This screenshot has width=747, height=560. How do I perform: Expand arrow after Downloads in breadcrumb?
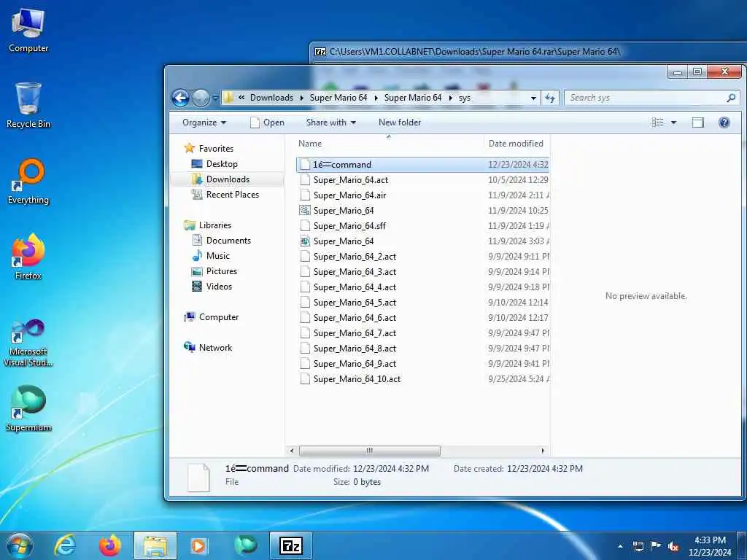tap(301, 98)
